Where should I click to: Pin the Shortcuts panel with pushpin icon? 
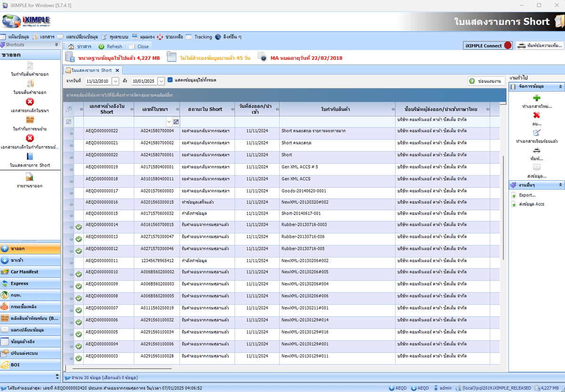[x=56, y=45]
